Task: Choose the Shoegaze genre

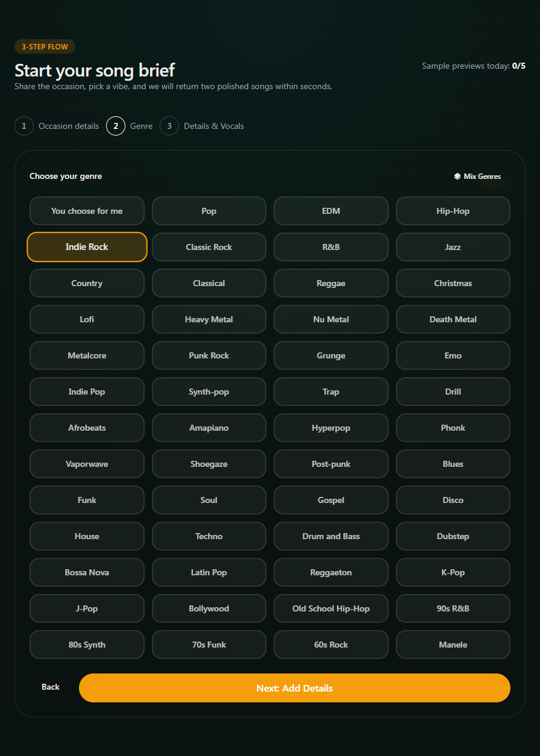Action: point(209,464)
